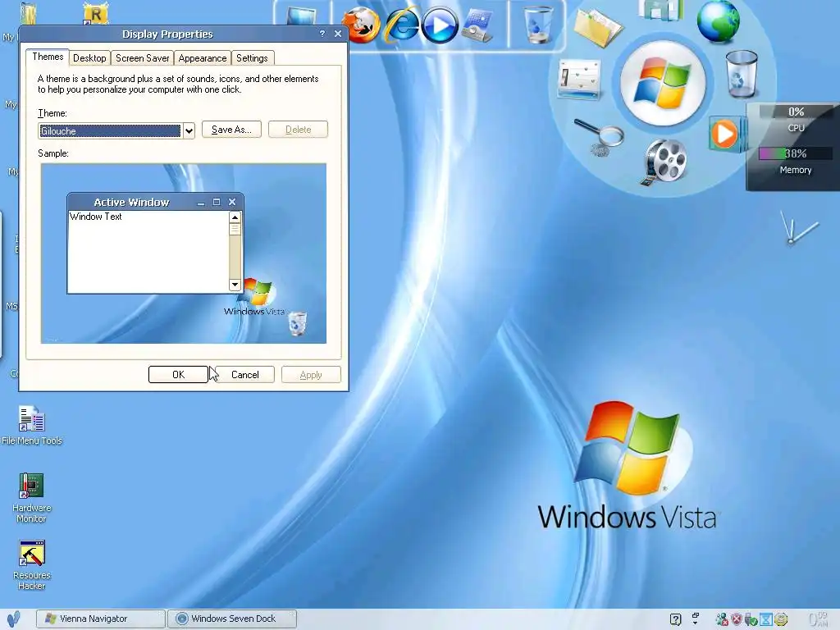This screenshot has width=840, height=630.
Task: Launch Internet Explorer from the dock
Action: [402, 25]
